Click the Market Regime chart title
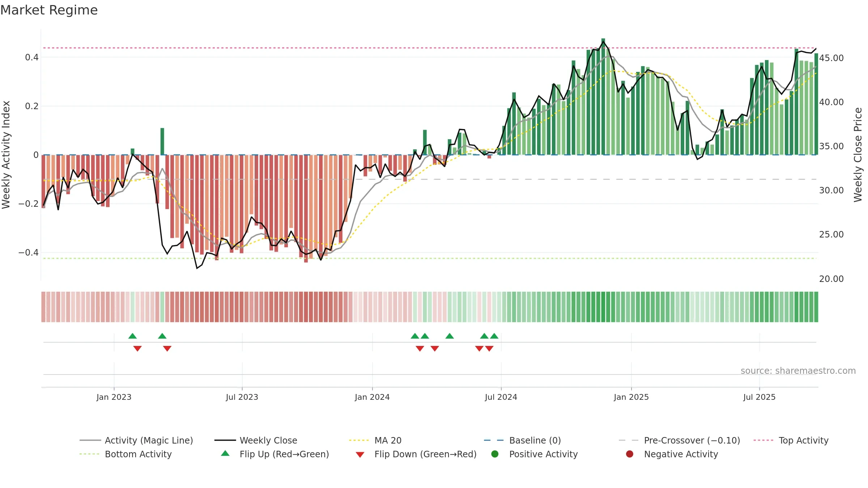Viewport: 868px width, 488px height. tap(49, 10)
